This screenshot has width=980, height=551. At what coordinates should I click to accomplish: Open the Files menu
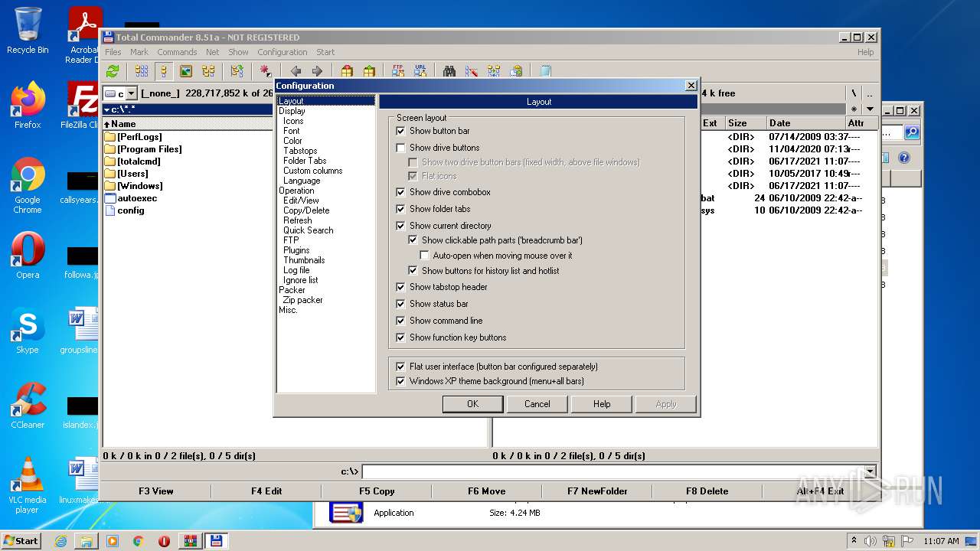coord(113,52)
